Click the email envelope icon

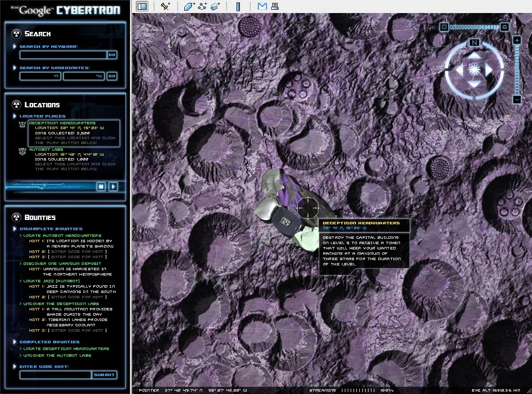pyautogui.click(x=262, y=6)
